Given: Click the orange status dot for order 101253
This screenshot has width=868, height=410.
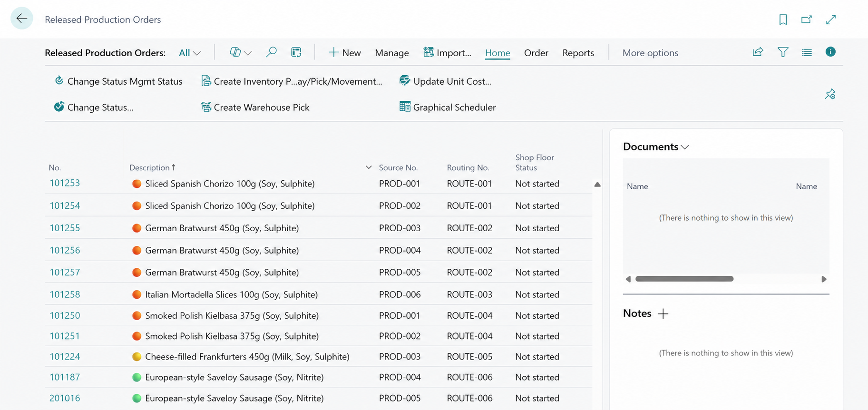Looking at the screenshot, I should tap(137, 184).
